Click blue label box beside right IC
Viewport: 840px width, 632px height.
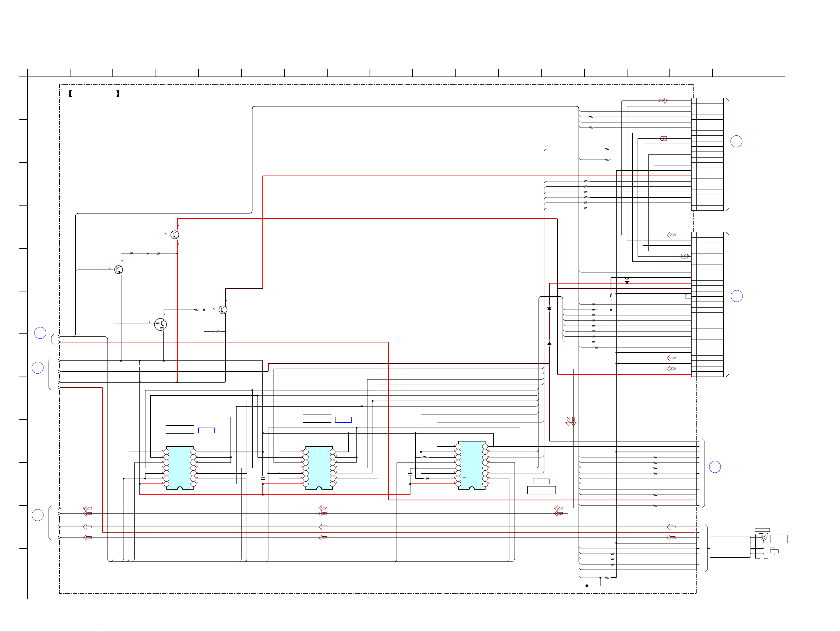(541, 481)
